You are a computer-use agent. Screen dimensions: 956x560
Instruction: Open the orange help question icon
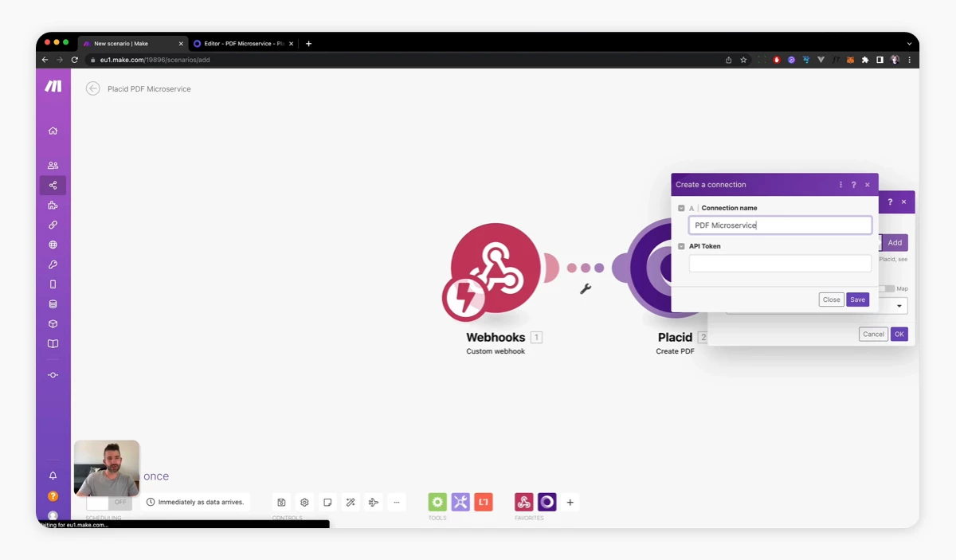[53, 496]
